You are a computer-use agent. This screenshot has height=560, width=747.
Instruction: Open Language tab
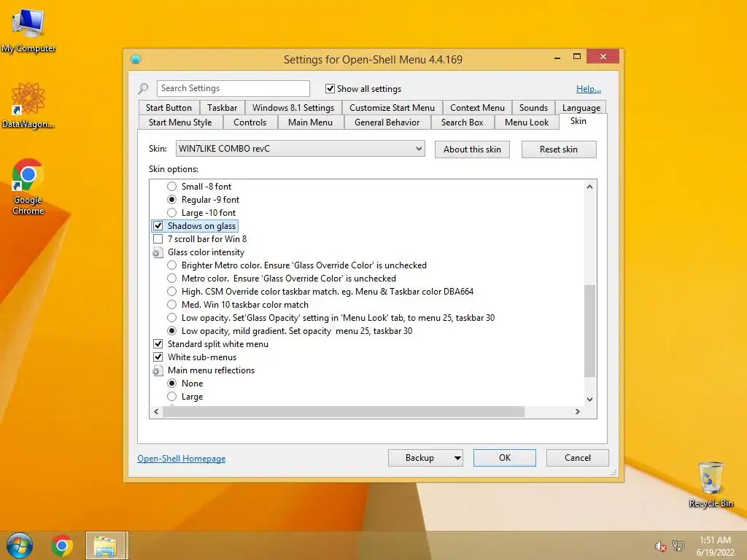[x=581, y=108]
